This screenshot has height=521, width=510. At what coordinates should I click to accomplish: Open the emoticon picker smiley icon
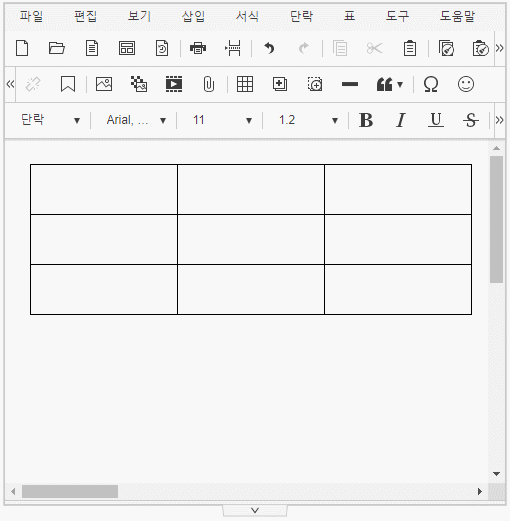(x=466, y=84)
